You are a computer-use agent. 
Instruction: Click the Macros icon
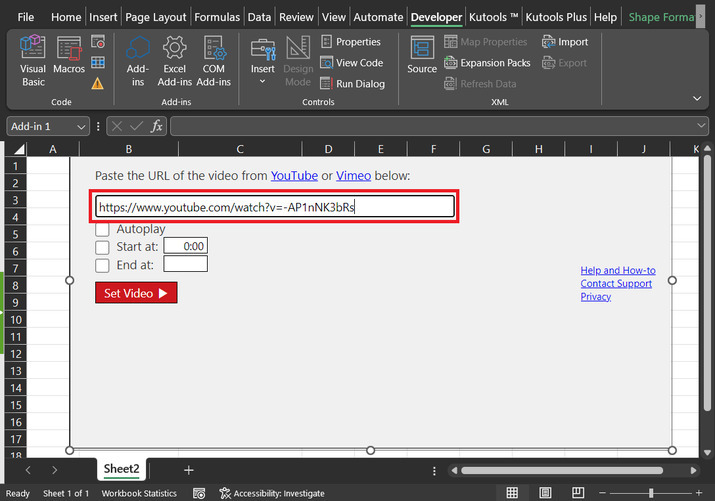coord(69,60)
